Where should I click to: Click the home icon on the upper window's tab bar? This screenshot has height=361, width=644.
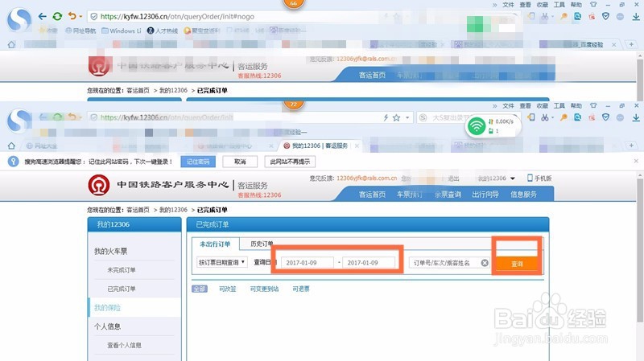11,44
